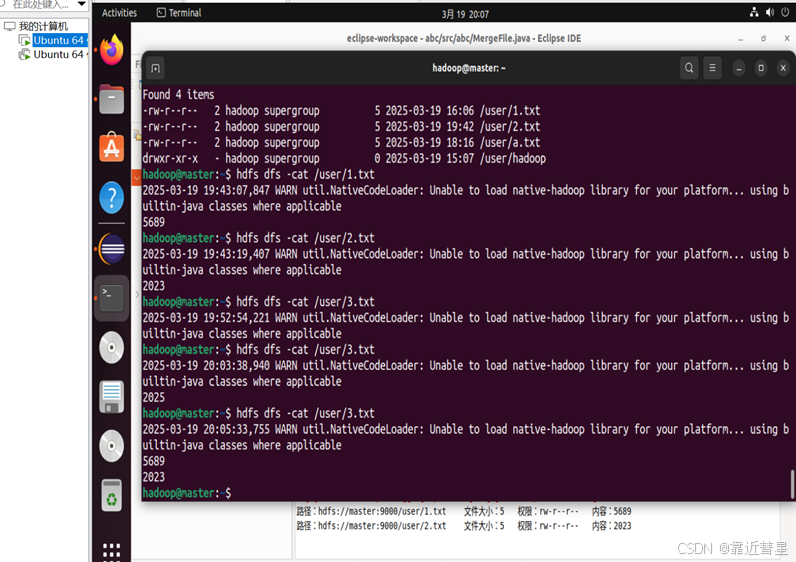The width and height of the screenshot is (796, 562).
Task: Click the terminal search icon
Action: (689, 68)
